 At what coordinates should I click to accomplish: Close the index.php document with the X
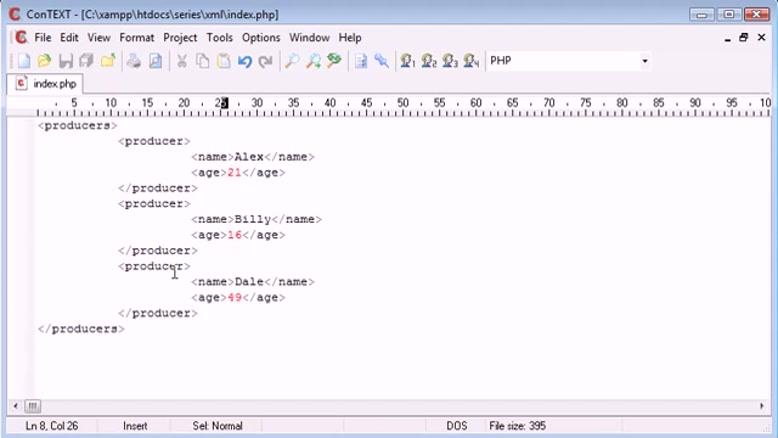coord(761,37)
